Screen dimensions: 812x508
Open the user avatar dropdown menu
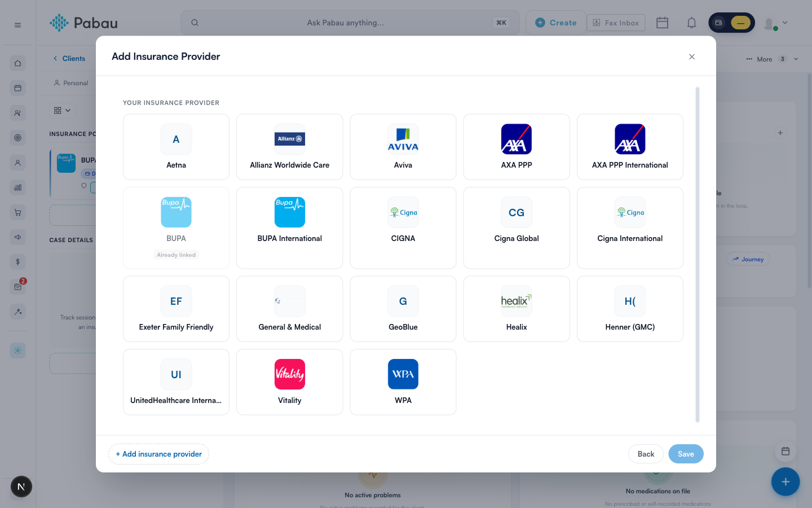tap(775, 23)
